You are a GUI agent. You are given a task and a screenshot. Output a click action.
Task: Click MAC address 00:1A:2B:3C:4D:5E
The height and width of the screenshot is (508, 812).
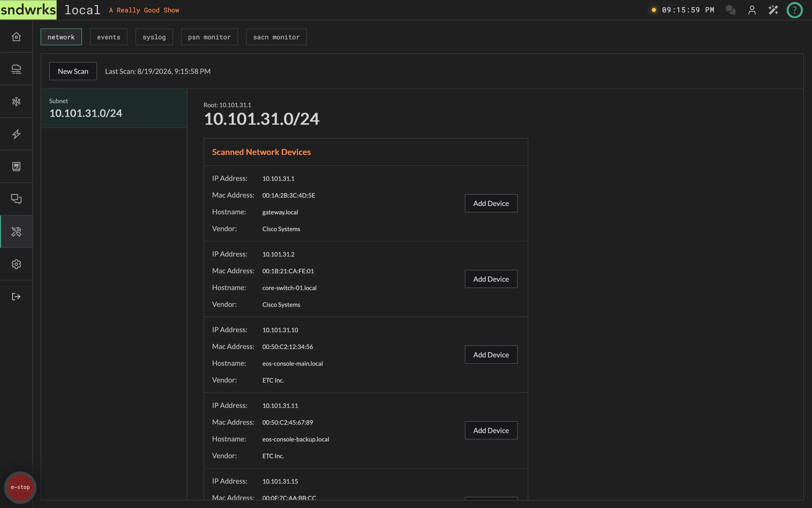pyautogui.click(x=289, y=195)
